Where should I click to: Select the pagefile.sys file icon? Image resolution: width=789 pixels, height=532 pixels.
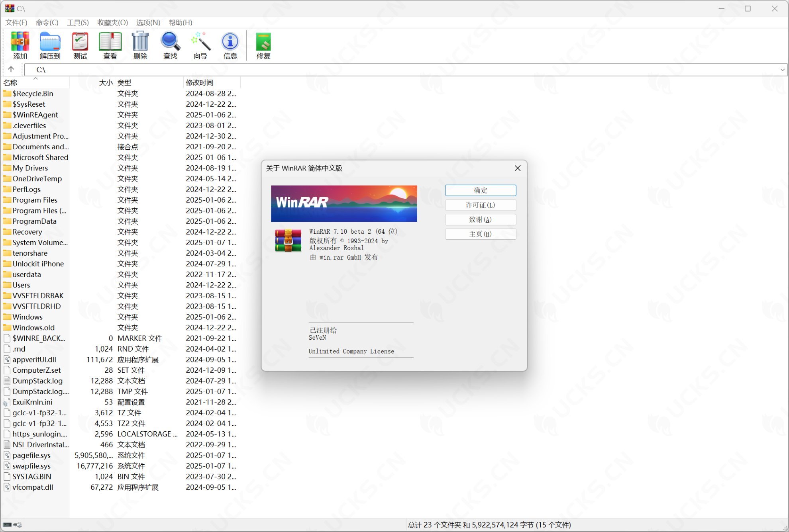tap(7, 455)
